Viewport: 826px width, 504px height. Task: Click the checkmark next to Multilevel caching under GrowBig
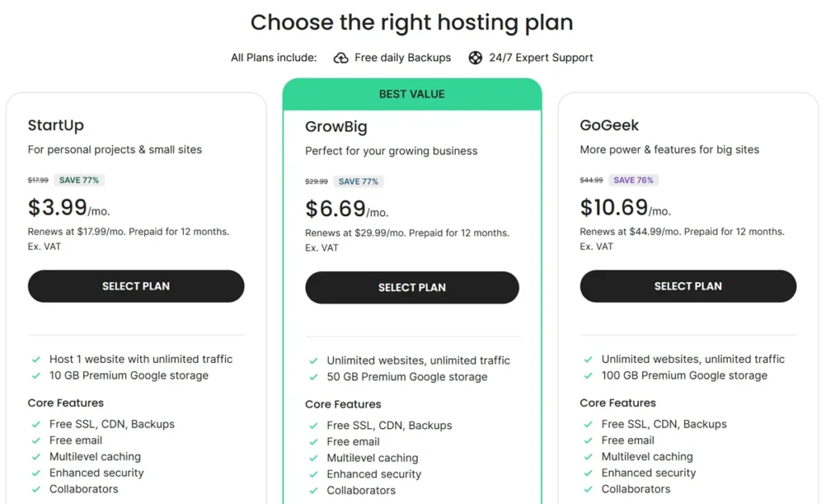coord(313,457)
